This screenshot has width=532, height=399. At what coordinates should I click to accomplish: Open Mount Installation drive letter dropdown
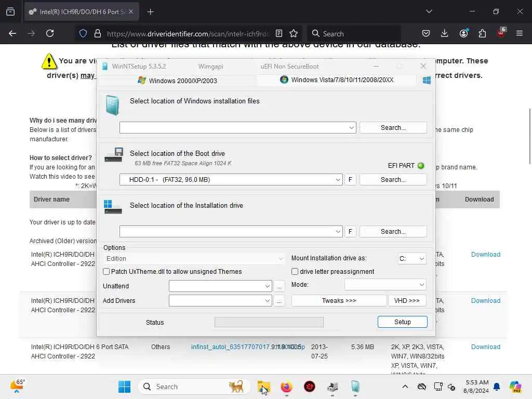[x=412, y=259]
